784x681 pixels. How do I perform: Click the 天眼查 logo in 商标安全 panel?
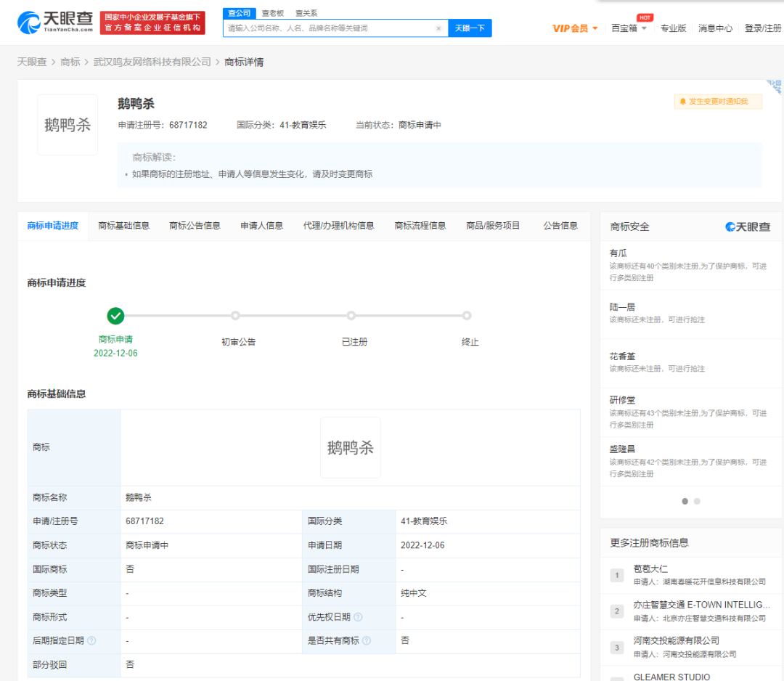748,227
